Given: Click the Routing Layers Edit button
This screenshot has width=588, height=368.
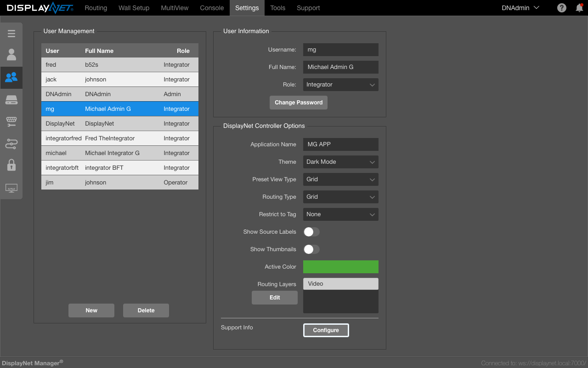Looking at the screenshot, I should coord(275,298).
